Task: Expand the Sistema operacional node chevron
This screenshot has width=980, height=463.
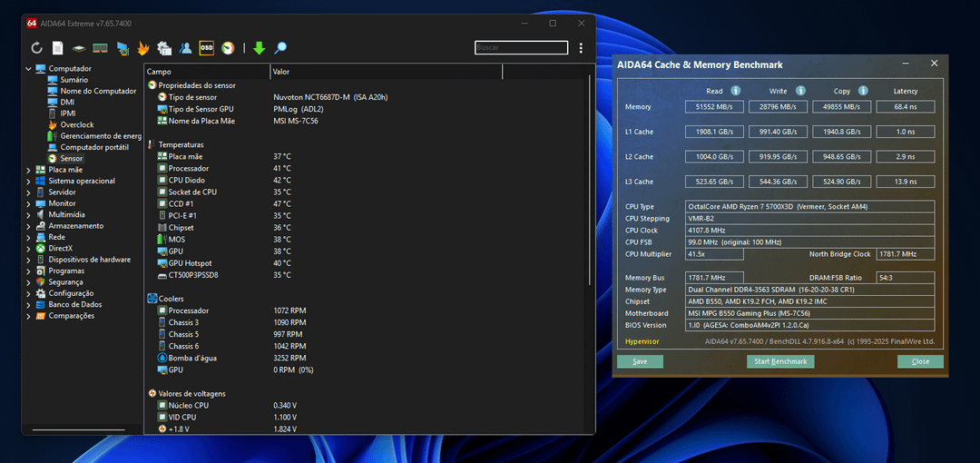Action: [x=28, y=181]
